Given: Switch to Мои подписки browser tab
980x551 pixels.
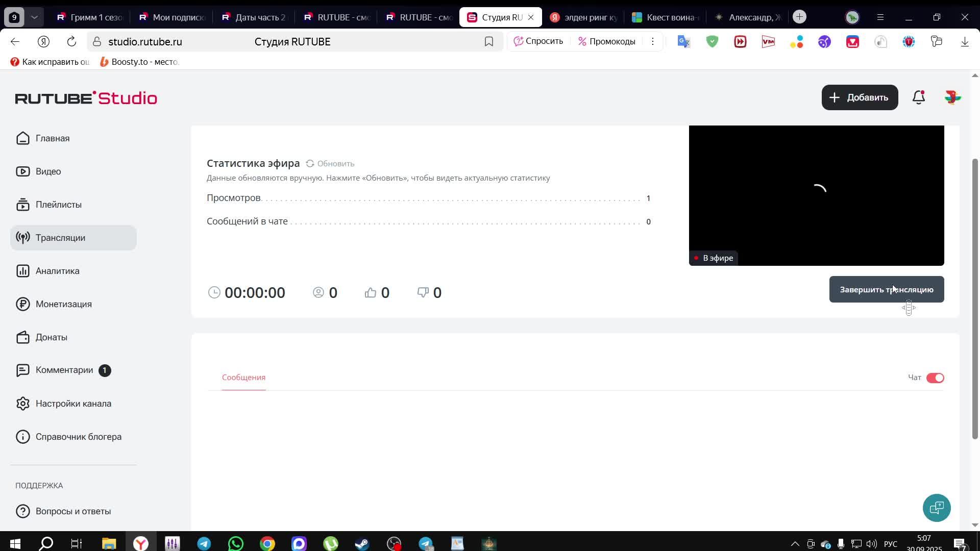Looking at the screenshot, I should [x=171, y=17].
